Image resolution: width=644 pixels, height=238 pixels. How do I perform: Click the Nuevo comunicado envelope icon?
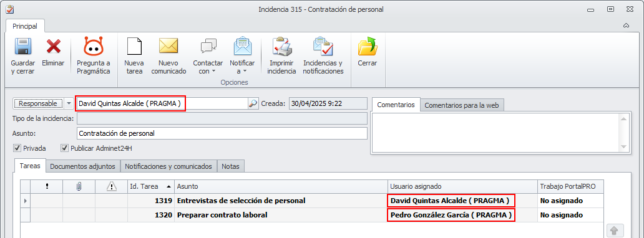tap(168, 46)
